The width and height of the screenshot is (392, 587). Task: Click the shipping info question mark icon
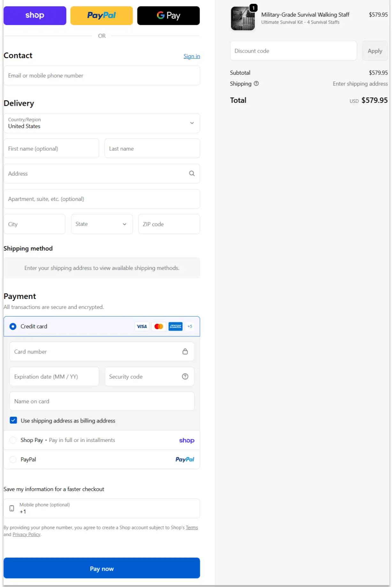(x=256, y=83)
